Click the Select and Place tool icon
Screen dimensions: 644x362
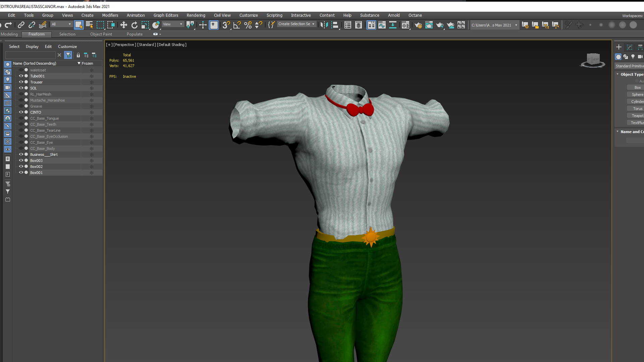[x=156, y=25]
